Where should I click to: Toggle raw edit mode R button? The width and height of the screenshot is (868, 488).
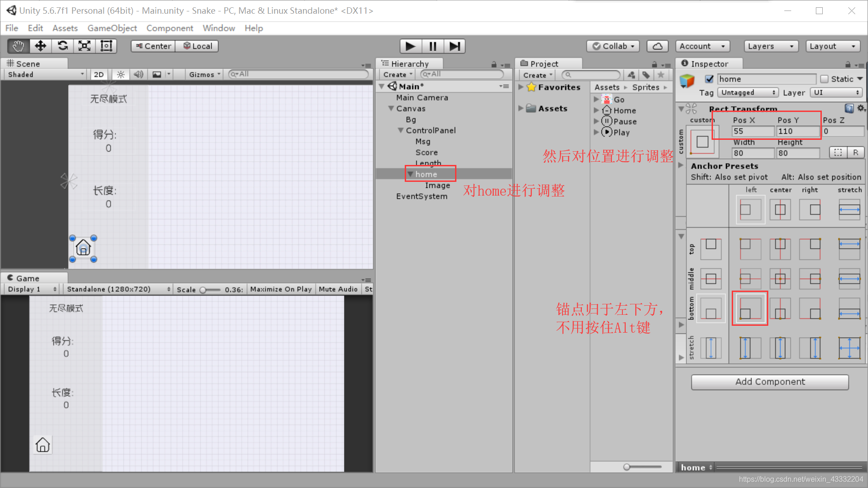coord(856,153)
